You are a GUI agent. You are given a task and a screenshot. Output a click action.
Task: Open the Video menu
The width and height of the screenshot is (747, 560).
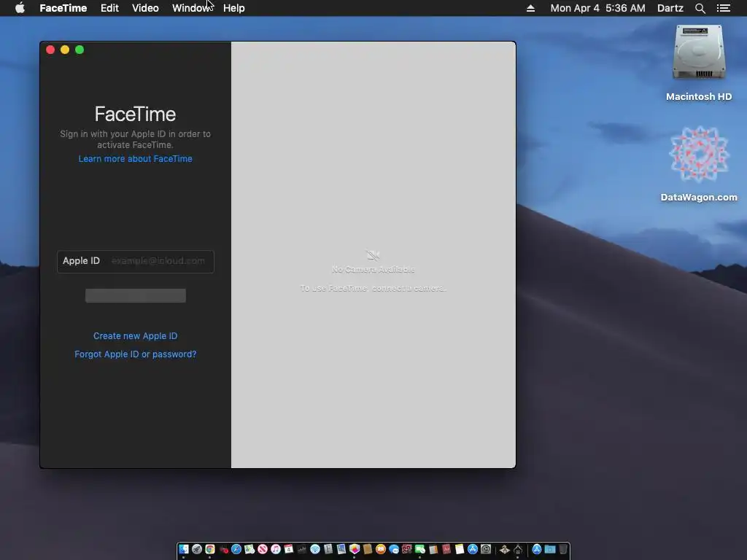(x=145, y=8)
